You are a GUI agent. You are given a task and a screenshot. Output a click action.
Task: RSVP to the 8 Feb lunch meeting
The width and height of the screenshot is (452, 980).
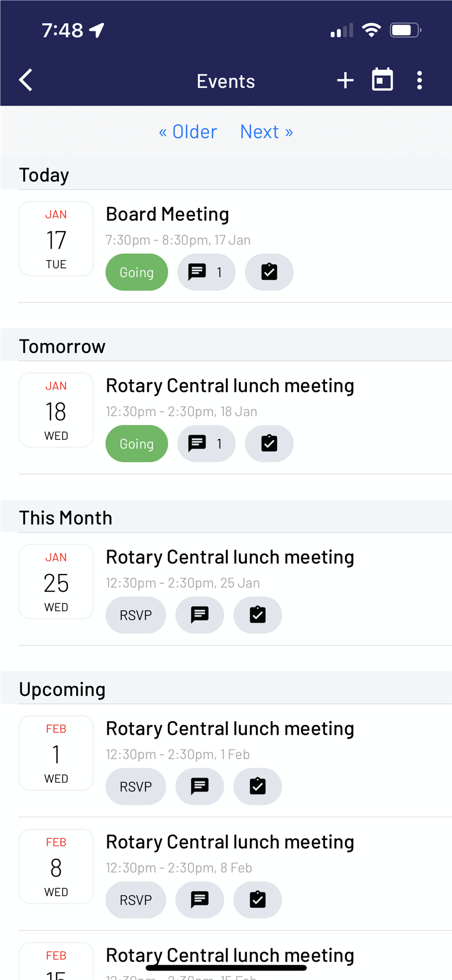[136, 900]
